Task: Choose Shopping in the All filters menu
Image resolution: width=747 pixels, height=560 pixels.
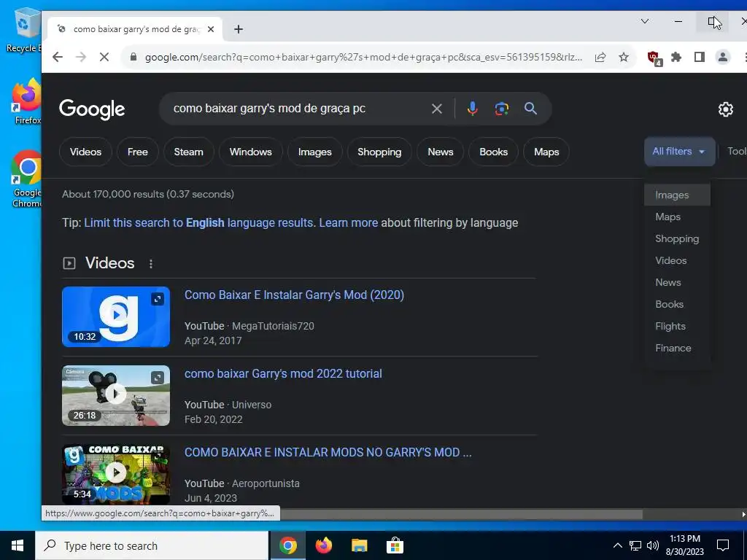Action: [677, 238]
